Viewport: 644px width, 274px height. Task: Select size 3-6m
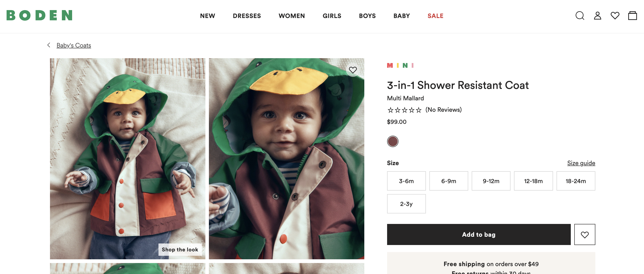406,181
